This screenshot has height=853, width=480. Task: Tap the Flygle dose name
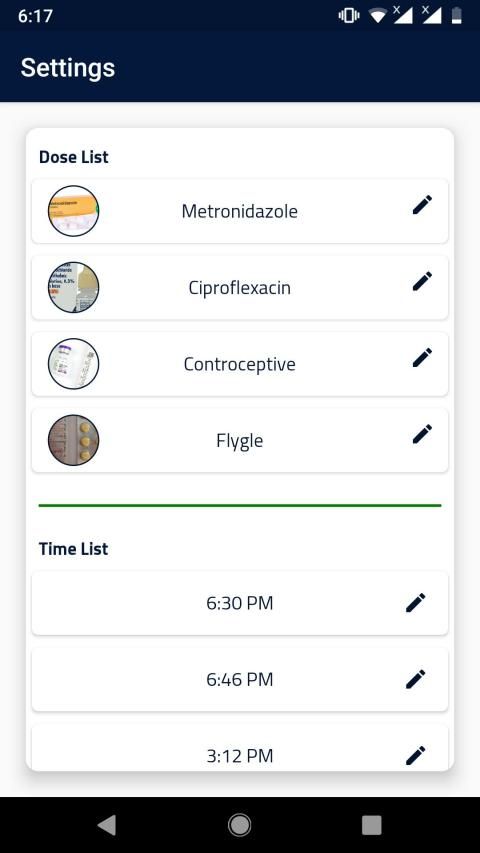pyautogui.click(x=239, y=440)
